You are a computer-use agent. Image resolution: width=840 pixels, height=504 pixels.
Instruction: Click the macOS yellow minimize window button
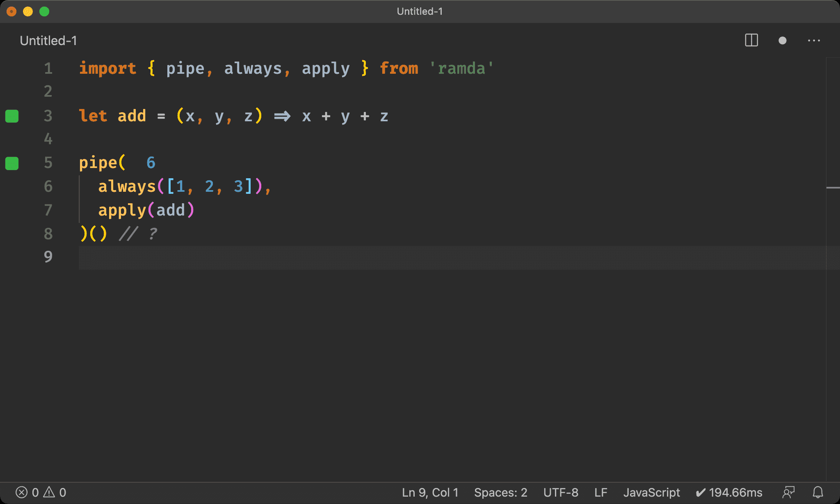(28, 11)
